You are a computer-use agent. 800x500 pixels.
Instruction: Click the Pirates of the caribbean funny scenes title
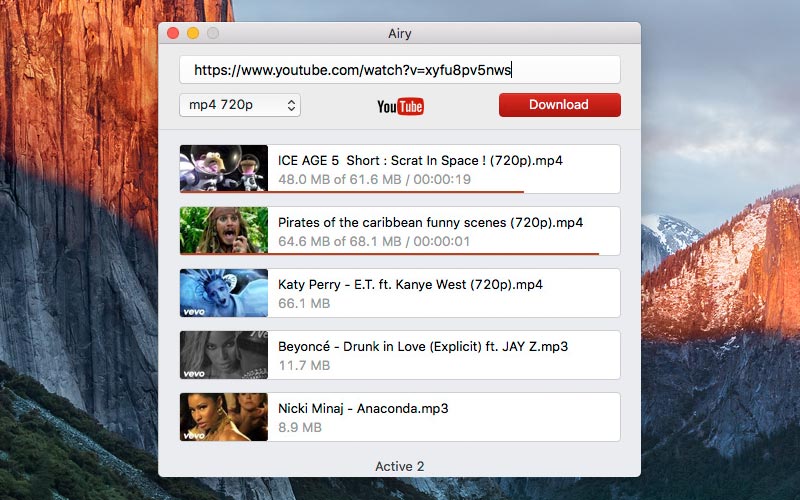(430, 223)
